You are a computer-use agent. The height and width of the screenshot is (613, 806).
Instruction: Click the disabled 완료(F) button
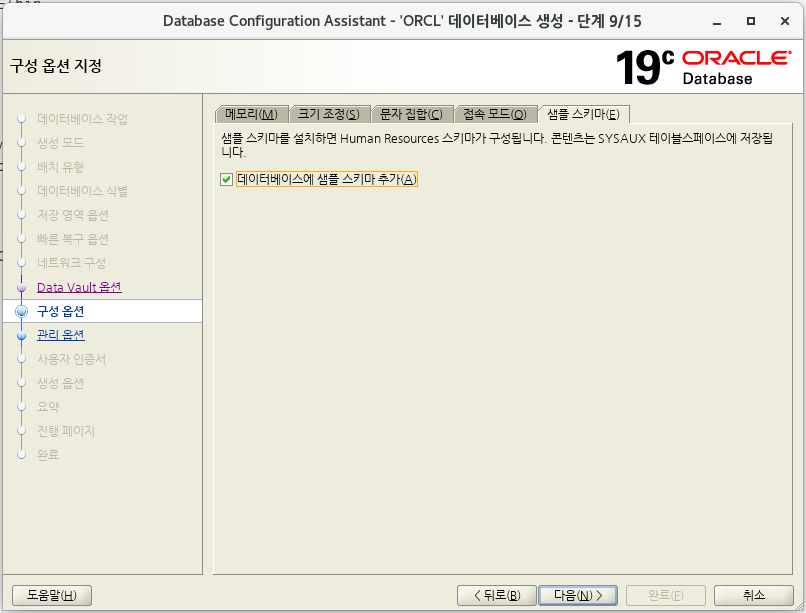[666, 595]
